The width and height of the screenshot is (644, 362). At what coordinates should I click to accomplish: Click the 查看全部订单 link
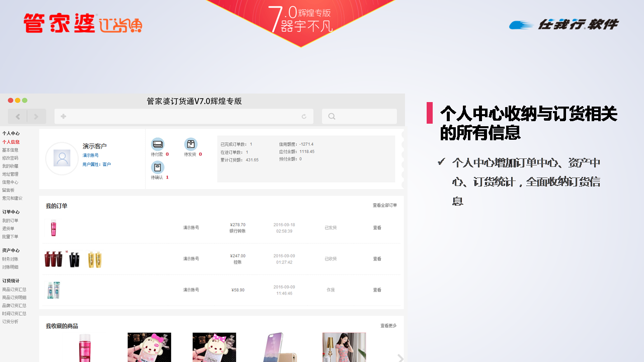coord(385,205)
